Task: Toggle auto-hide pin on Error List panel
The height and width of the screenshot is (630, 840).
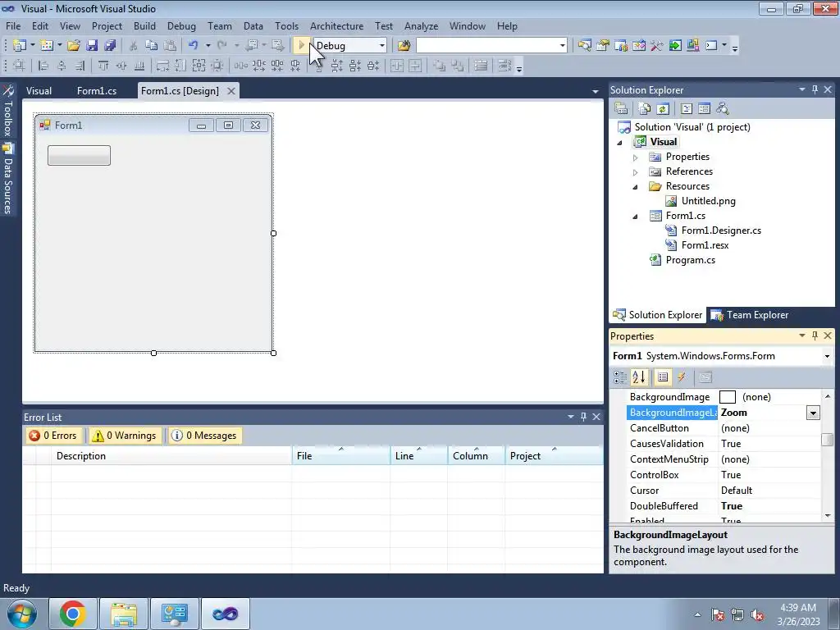Action: [583, 417]
